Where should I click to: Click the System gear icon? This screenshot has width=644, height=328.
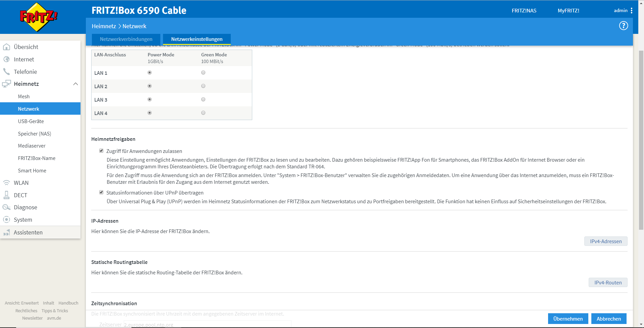tap(6, 220)
